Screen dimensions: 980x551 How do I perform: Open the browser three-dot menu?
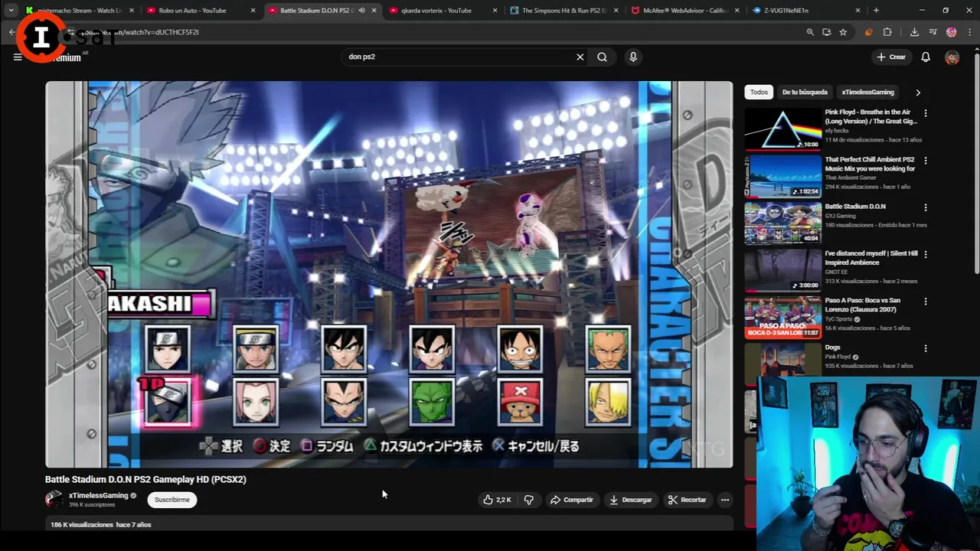click(969, 32)
